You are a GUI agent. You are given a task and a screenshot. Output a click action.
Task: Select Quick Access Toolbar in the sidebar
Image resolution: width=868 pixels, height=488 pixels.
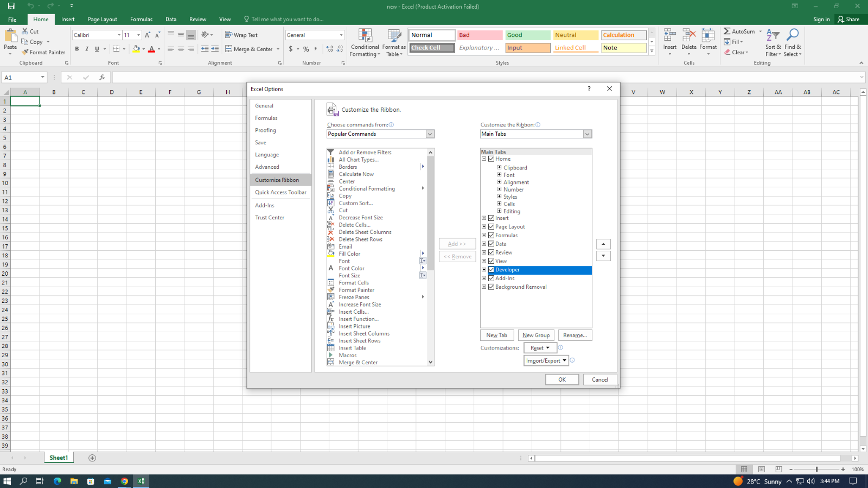(280, 192)
